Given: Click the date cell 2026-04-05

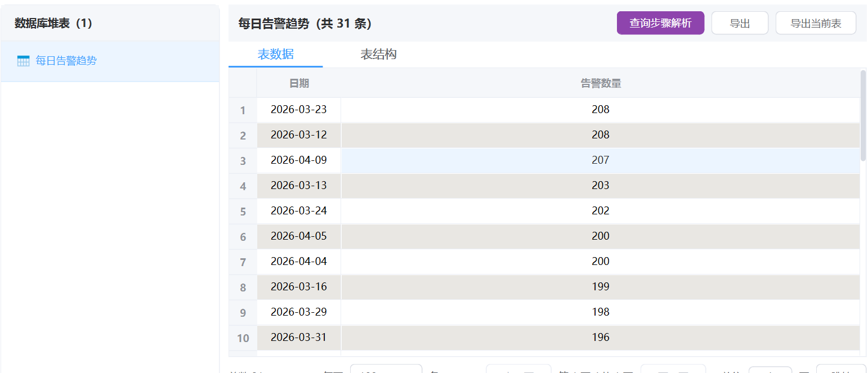Looking at the screenshot, I should point(298,236).
